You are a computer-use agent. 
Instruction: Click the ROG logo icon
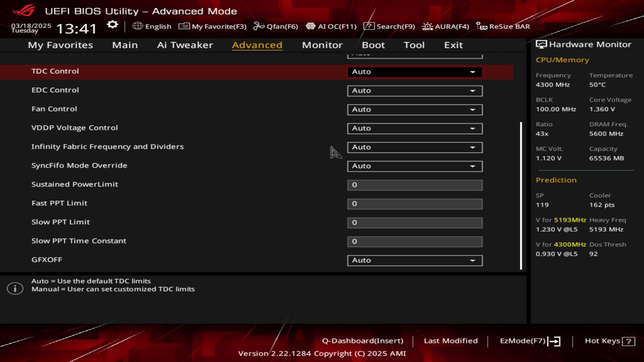tap(24, 10)
